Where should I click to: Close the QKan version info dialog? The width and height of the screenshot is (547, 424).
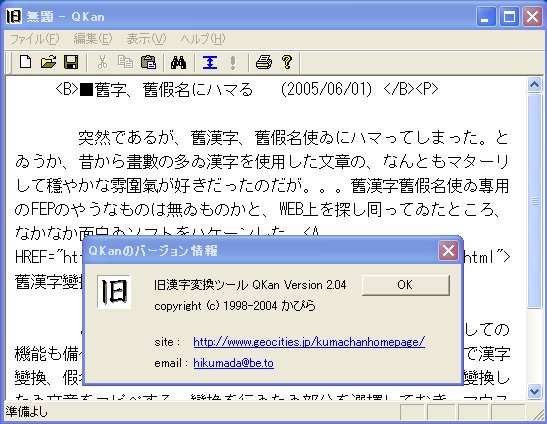[x=448, y=250]
